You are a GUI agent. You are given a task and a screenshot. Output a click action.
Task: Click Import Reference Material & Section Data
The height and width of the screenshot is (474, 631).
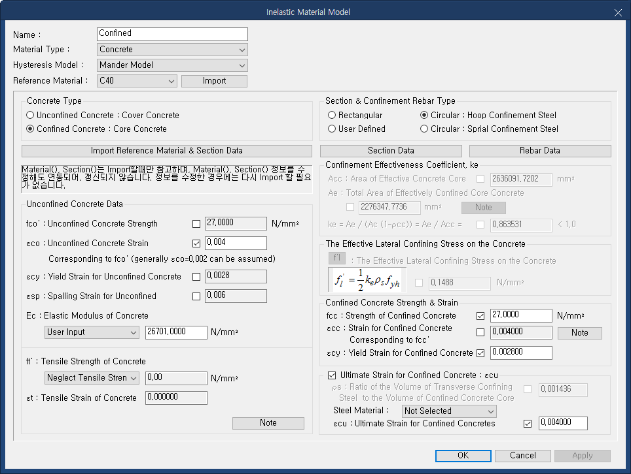click(166, 151)
